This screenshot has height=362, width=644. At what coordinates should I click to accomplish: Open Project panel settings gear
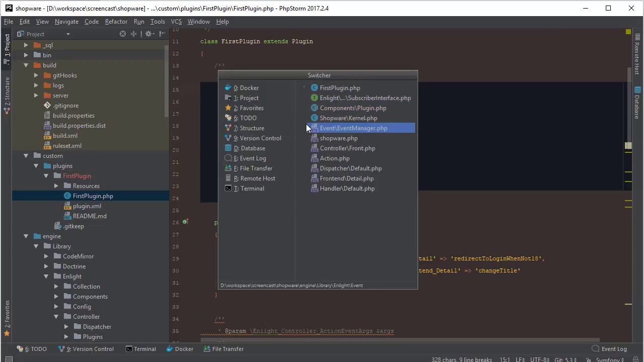click(149, 34)
